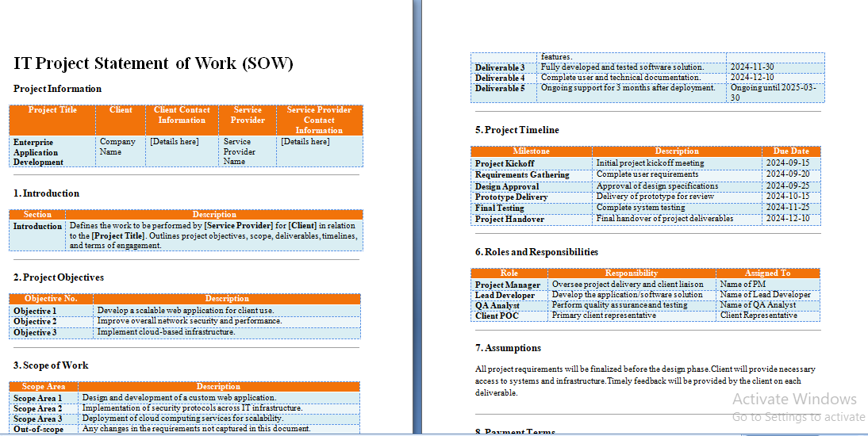Click the '5. Project Timeline' heading
Image resolution: width=868 pixels, height=436 pixels.
point(517,130)
